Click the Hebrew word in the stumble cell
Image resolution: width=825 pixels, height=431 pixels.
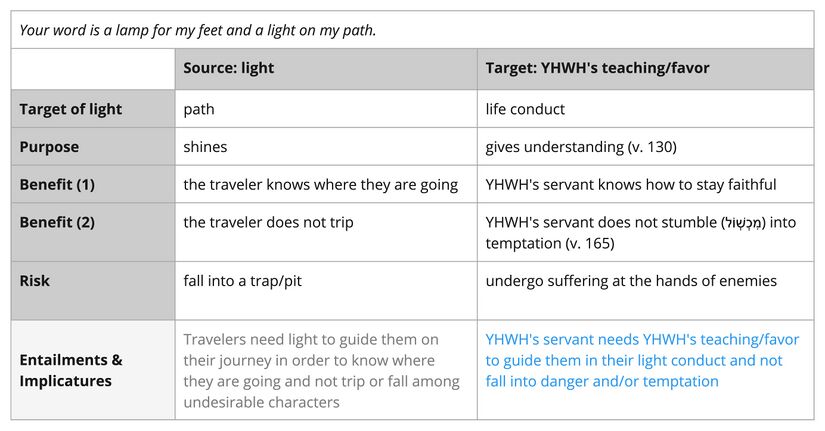coord(743,223)
